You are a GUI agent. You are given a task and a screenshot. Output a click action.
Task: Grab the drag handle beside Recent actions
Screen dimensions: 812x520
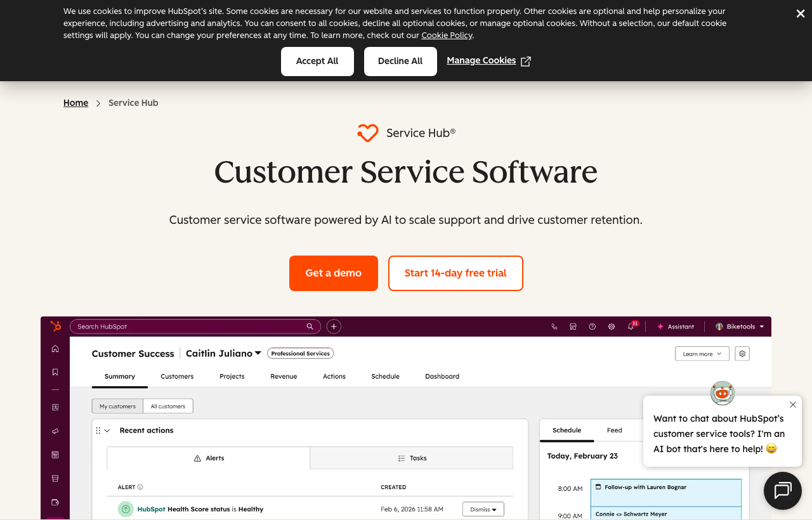click(x=98, y=431)
